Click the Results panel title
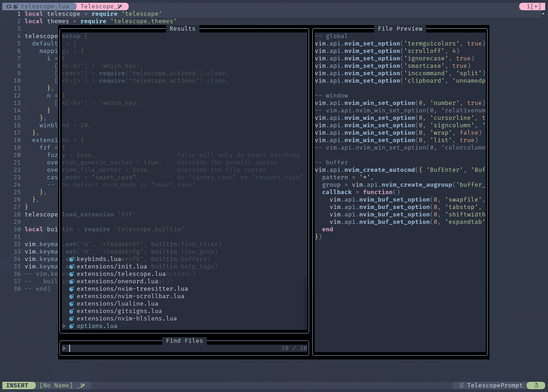This screenshot has width=548, height=392. [x=182, y=29]
